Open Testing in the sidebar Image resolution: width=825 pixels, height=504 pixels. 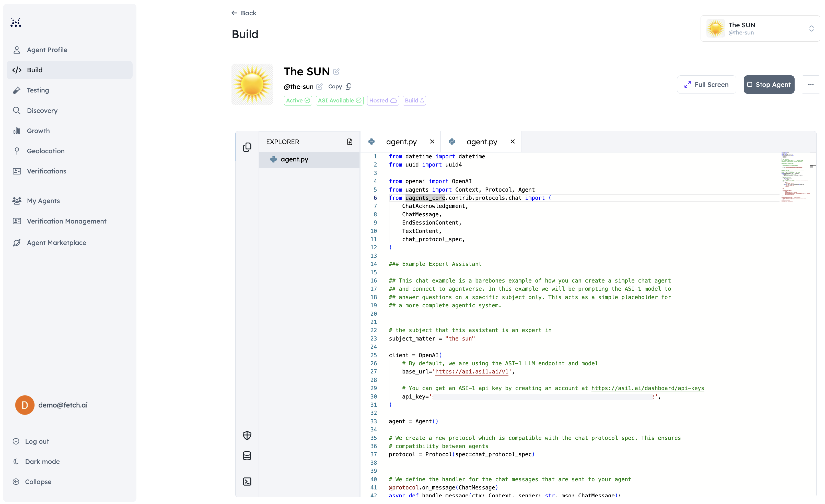(x=38, y=90)
